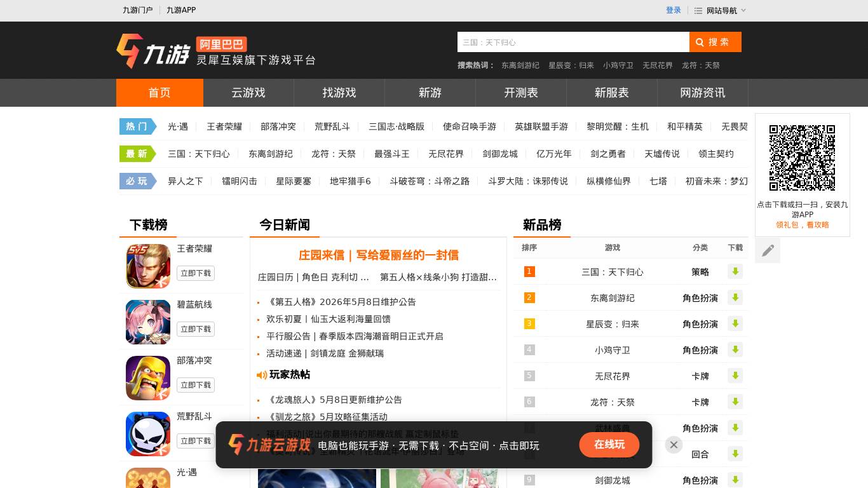Open news 《第五人格》2026年5月8日维护公告

tap(341, 302)
